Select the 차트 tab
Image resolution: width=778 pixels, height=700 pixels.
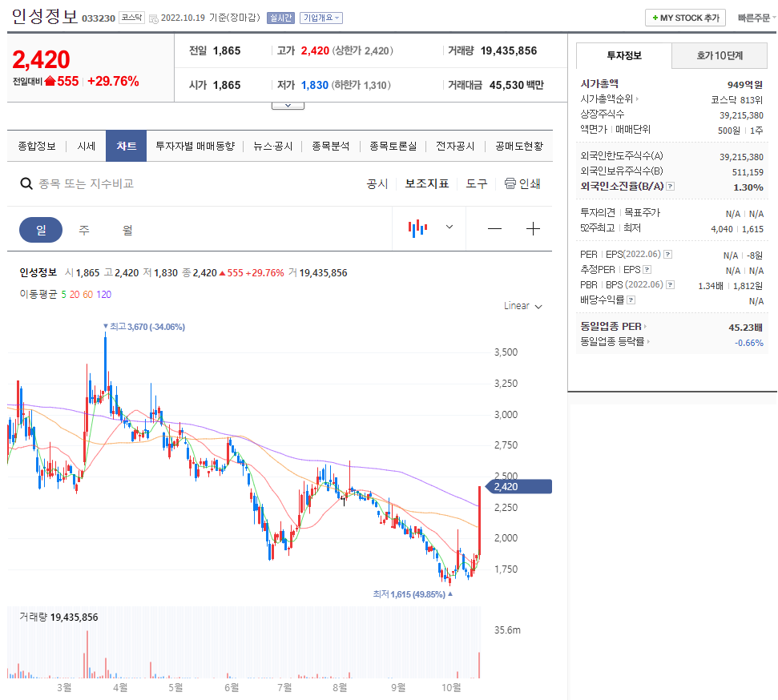pos(126,147)
